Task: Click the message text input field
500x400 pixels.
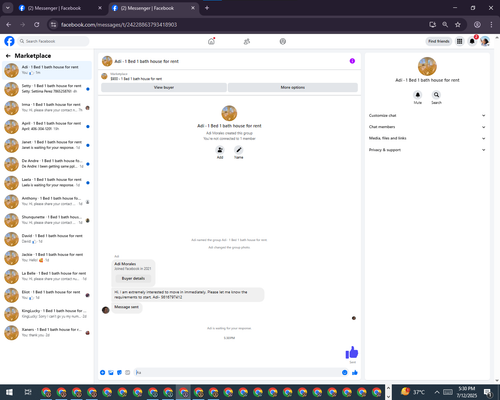Action: click(x=237, y=372)
